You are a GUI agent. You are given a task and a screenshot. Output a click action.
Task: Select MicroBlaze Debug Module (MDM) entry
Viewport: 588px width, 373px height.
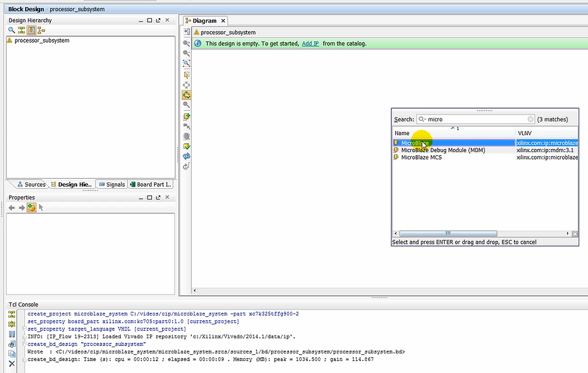[442, 150]
